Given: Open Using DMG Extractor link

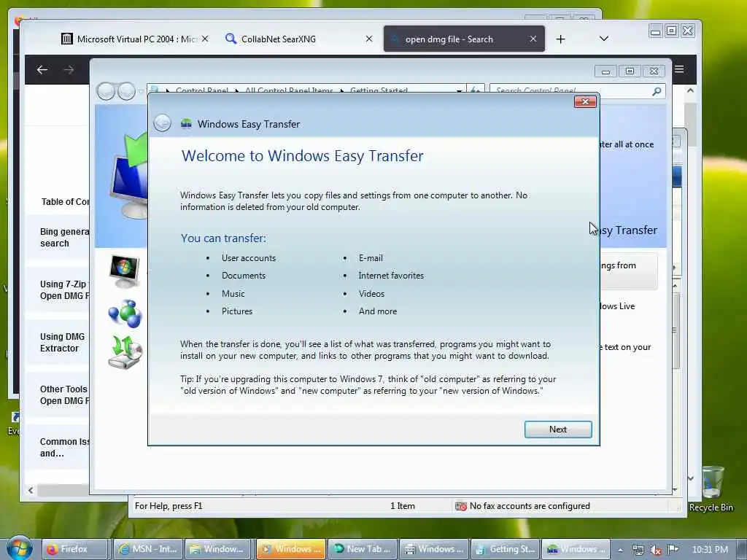Looking at the screenshot, I should [x=63, y=343].
